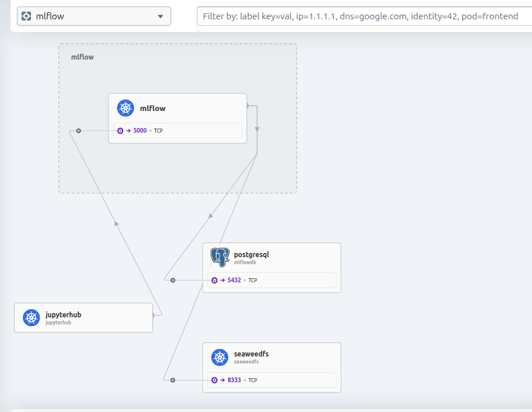Click TCP label in mlflow port row
The height and width of the screenshot is (412, 532).
point(158,130)
